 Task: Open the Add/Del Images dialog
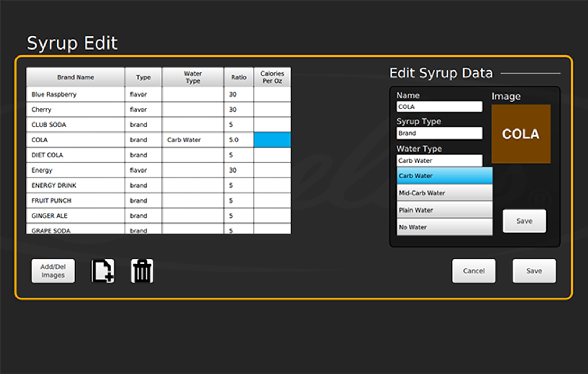coord(53,271)
